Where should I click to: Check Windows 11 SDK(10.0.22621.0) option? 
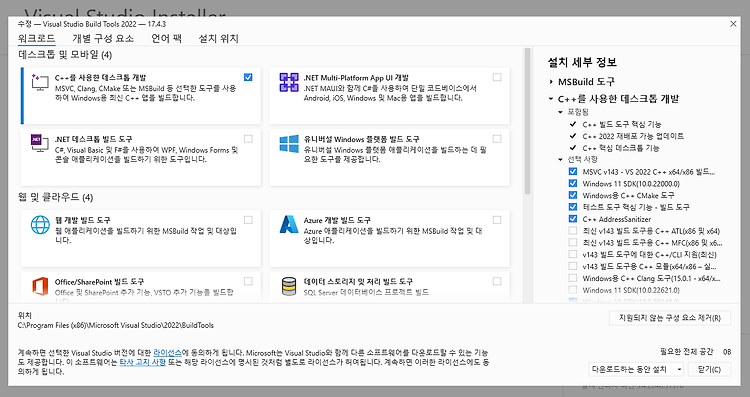coord(573,290)
